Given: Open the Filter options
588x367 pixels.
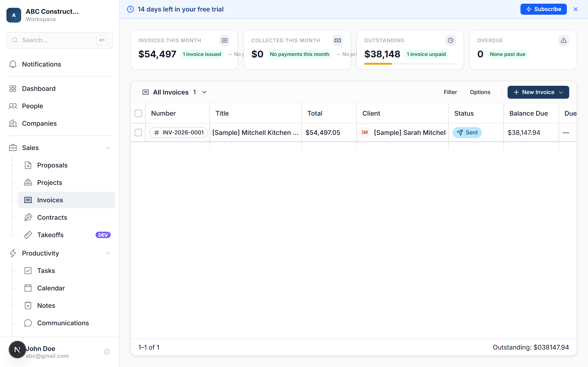Looking at the screenshot, I should click(x=450, y=92).
